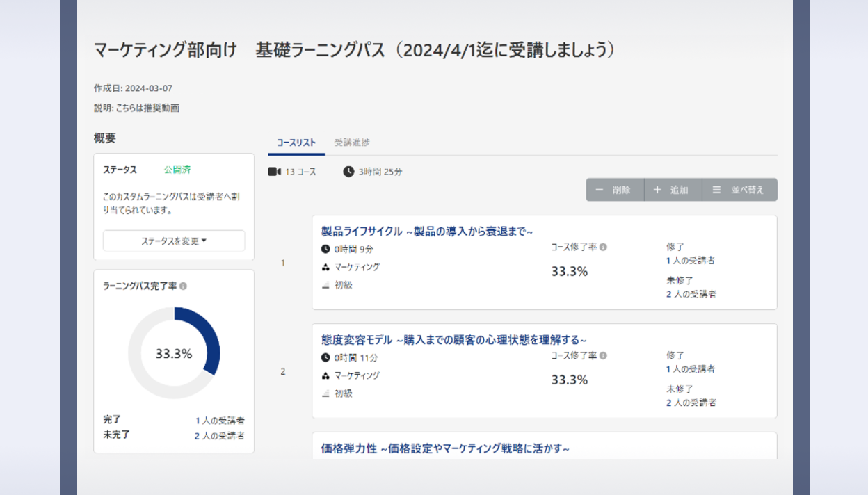
Task: Click the clock icon beside 3時間 25分
Action: tap(348, 172)
